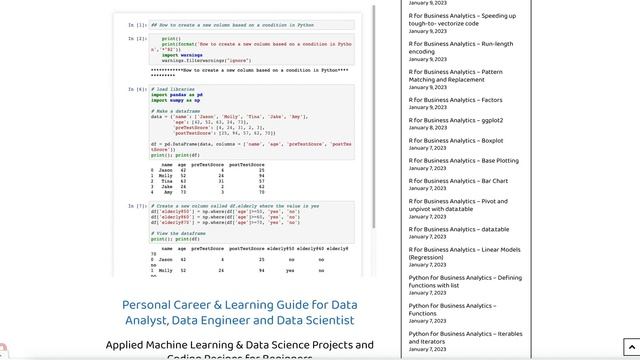
Task: Open Personal Career & Learning Guide heading link
Action: pyautogui.click(x=240, y=313)
